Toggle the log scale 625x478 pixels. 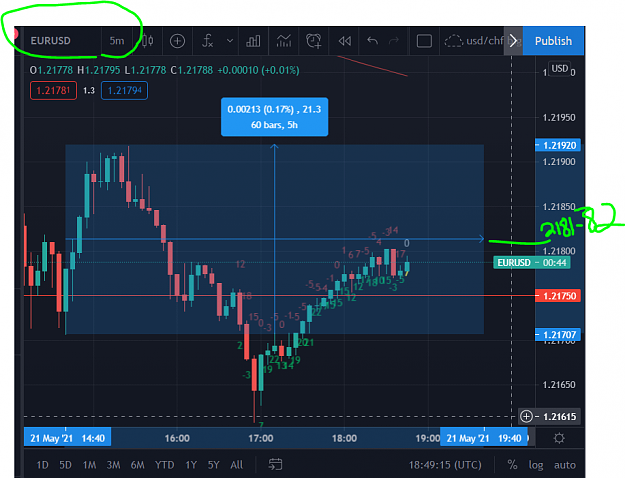pyautogui.click(x=536, y=465)
